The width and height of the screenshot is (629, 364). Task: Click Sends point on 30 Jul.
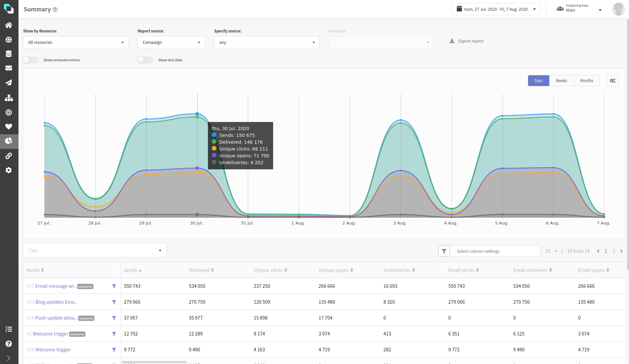point(197,114)
